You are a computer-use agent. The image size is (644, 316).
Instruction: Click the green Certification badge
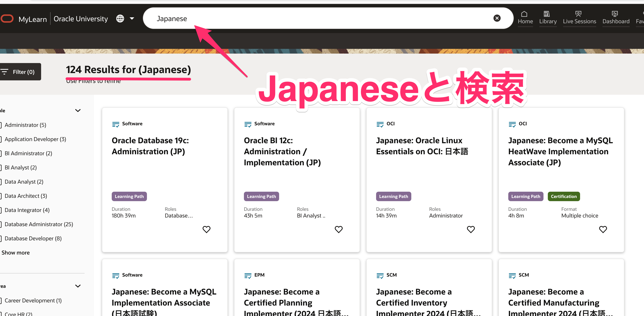(x=564, y=196)
